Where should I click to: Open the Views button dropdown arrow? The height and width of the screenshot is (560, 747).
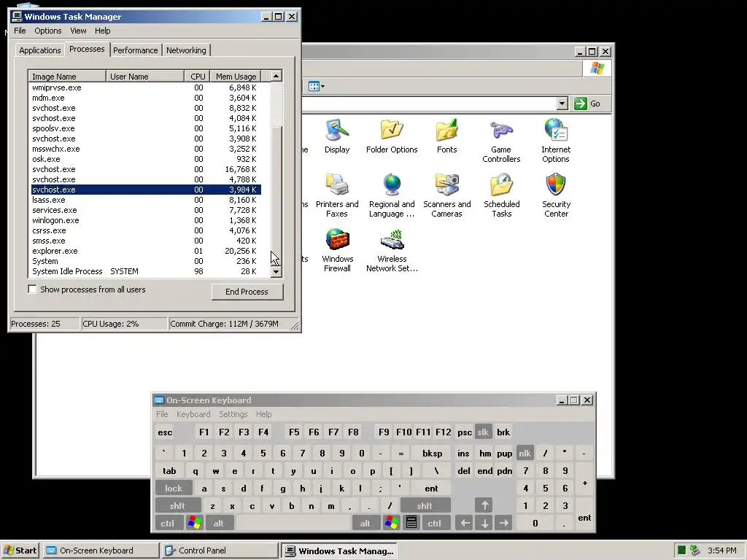click(x=322, y=87)
